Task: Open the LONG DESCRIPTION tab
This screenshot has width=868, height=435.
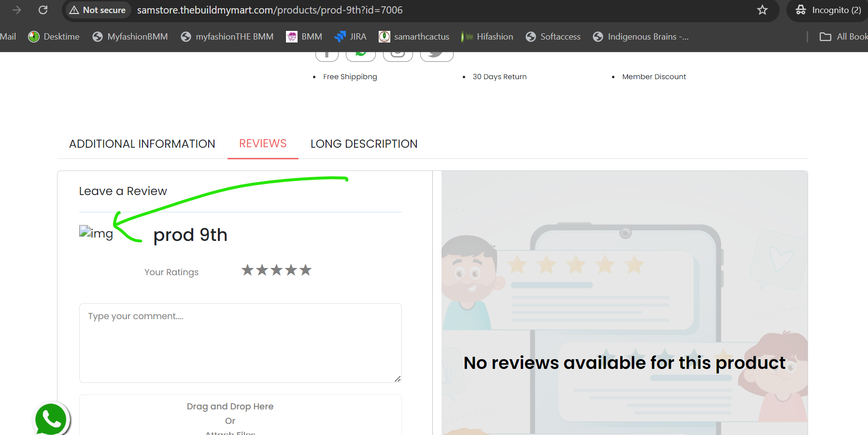Action: [x=364, y=144]
